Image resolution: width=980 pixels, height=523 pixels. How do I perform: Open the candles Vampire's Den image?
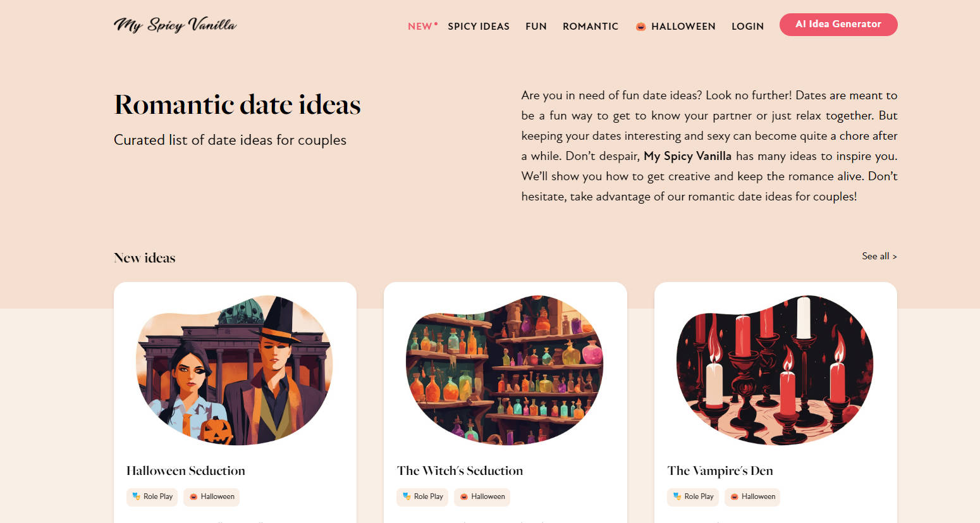[775, 370]
